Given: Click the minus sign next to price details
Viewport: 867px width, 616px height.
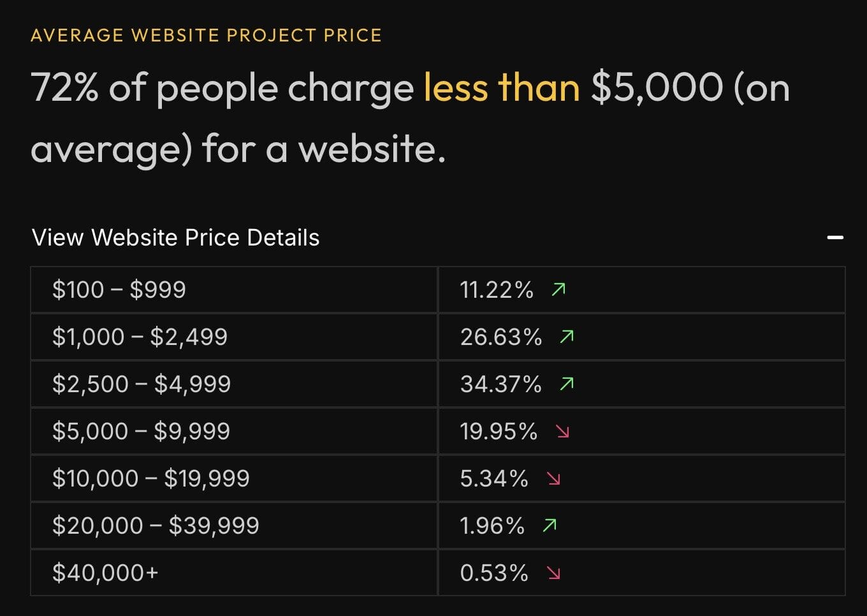Looking at the screenshot, I should tap(834, 237).
